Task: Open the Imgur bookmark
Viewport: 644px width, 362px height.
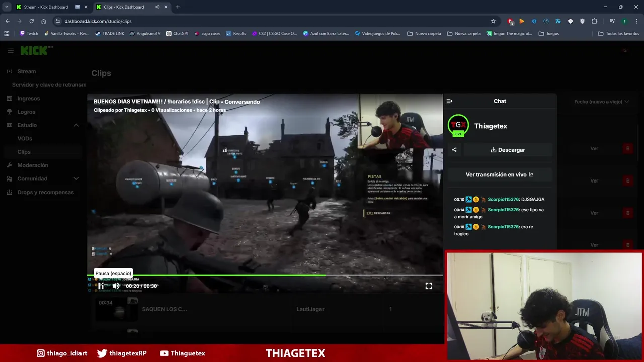Action: point(509,34)
